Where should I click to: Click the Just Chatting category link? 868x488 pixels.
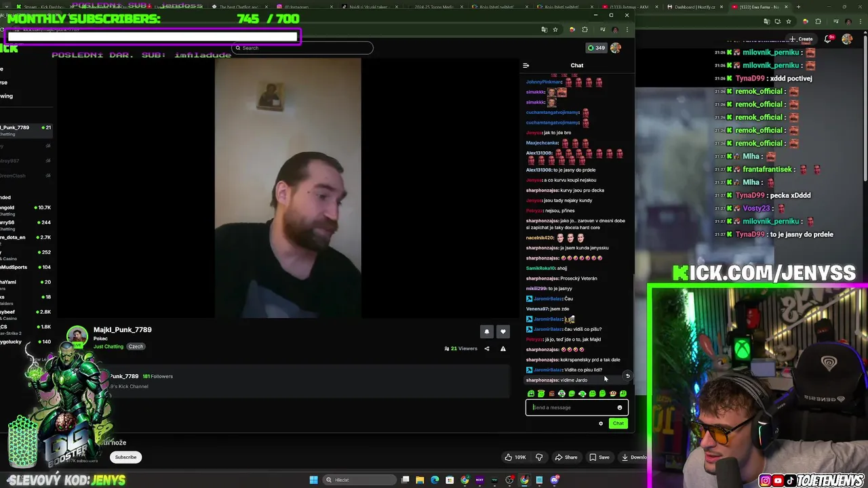[108, 346]
